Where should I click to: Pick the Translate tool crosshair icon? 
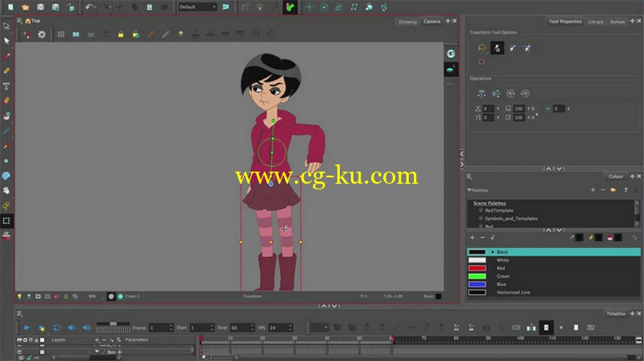coord(309,7)
